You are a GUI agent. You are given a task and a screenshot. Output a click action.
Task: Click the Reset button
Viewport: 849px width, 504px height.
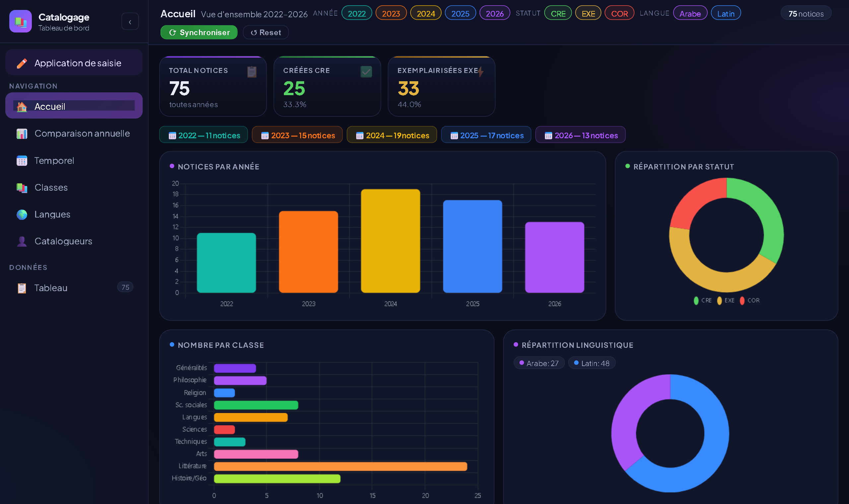click(266, 32)
